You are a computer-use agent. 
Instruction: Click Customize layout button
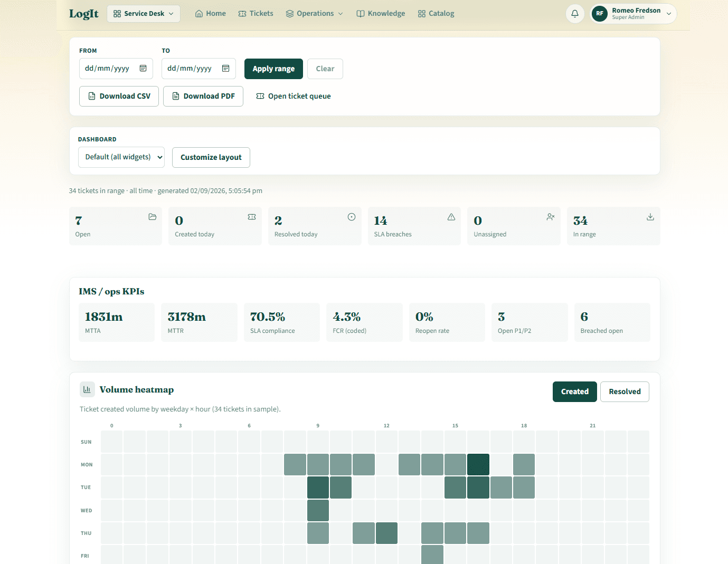tap(211, 157)
